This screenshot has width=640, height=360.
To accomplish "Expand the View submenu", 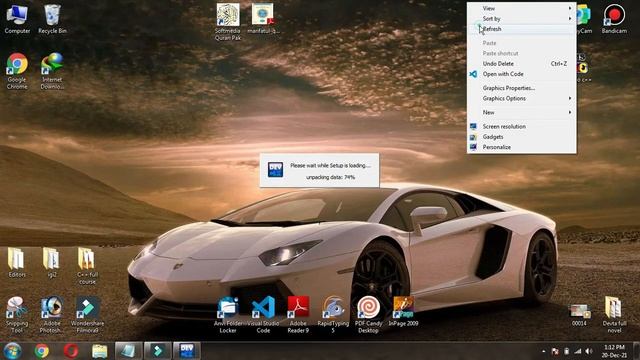I will point(522,8).
